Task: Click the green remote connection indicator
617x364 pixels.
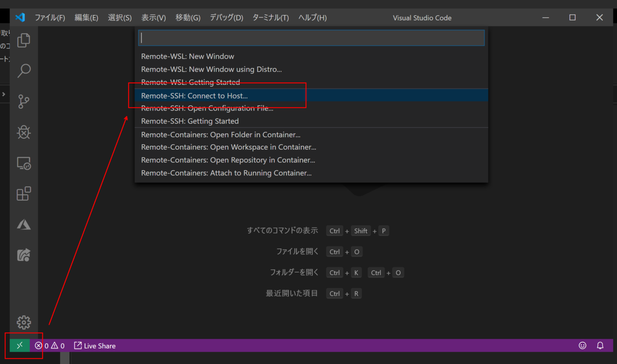Action: [x=20, y=345]
